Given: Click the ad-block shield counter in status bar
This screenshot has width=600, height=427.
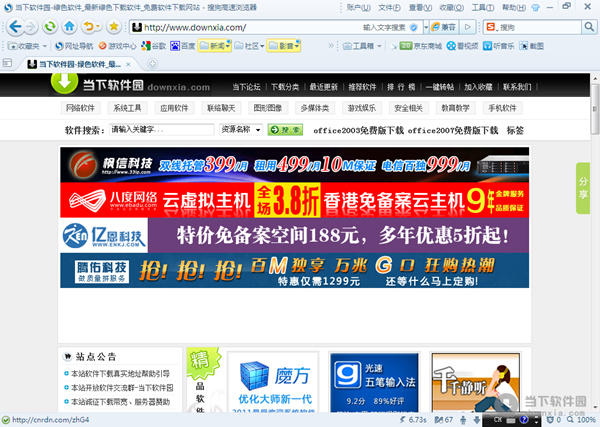Looking at the screenshot, I should coord(554,420).
